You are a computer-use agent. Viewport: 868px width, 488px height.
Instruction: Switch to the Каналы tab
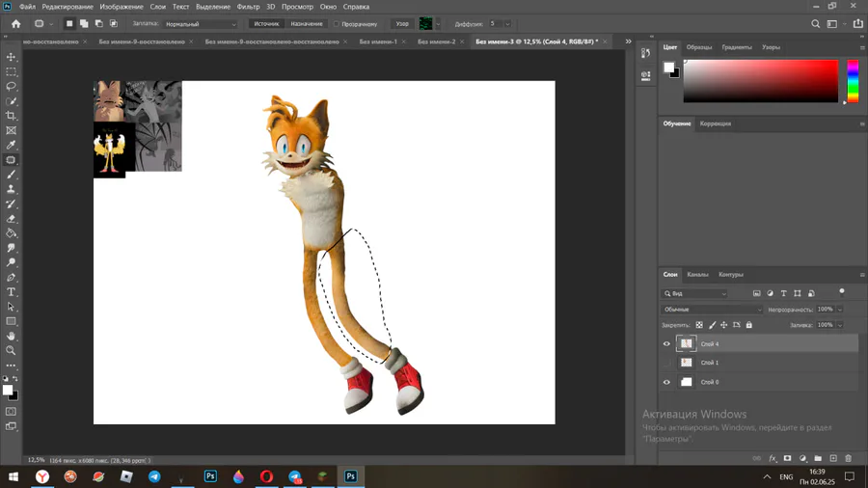pos(697,275)
